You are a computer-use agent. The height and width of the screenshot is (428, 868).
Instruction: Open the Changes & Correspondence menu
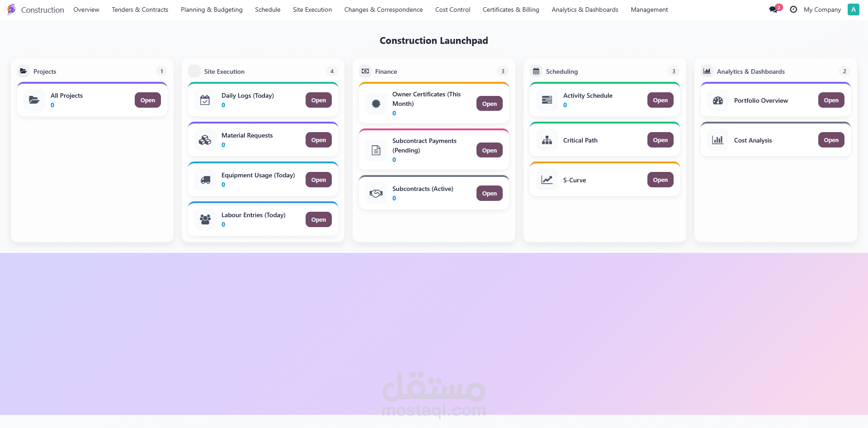coord(383,10)
